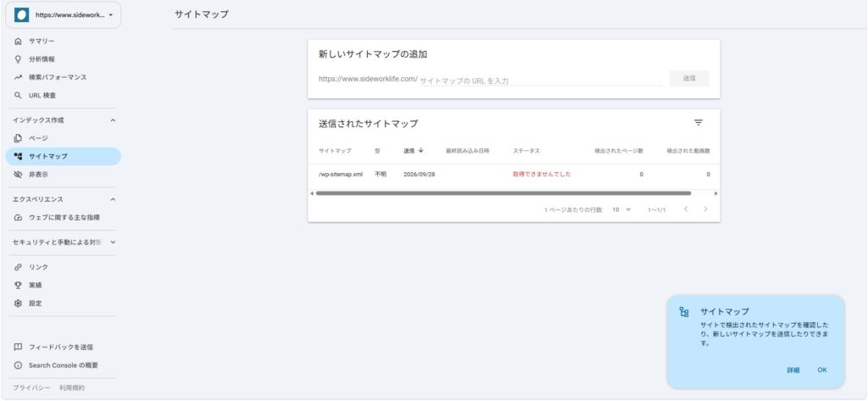Click the ステータス column header
The height and width of the screenshot is (401, 868).
(526, 151)
